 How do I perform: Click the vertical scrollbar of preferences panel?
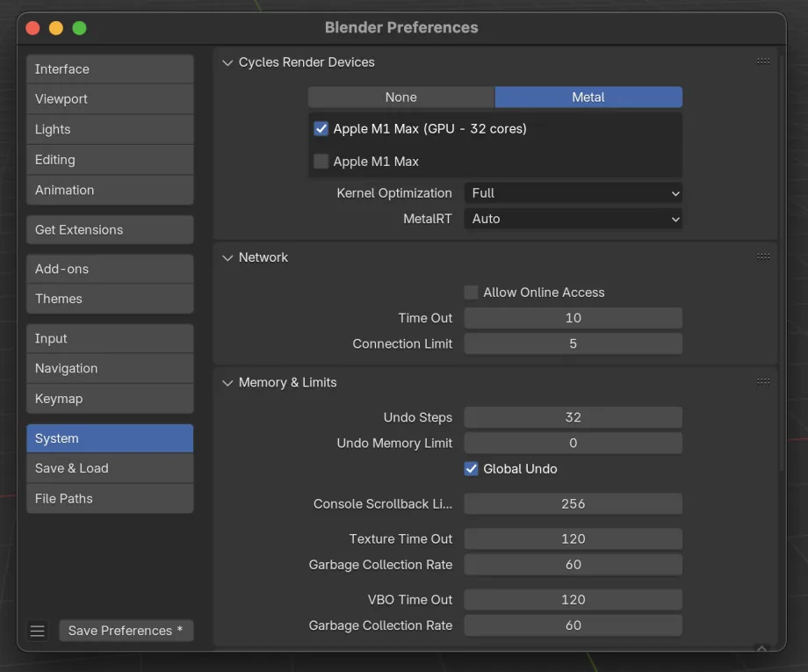(781, 263)
